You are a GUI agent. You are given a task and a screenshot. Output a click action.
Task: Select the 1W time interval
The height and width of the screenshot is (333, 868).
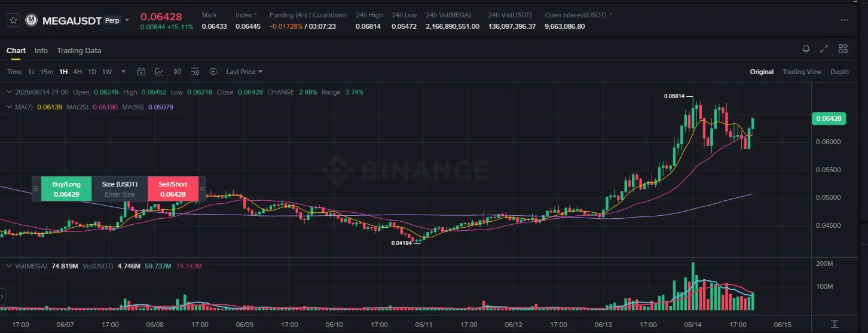[107, 72]
